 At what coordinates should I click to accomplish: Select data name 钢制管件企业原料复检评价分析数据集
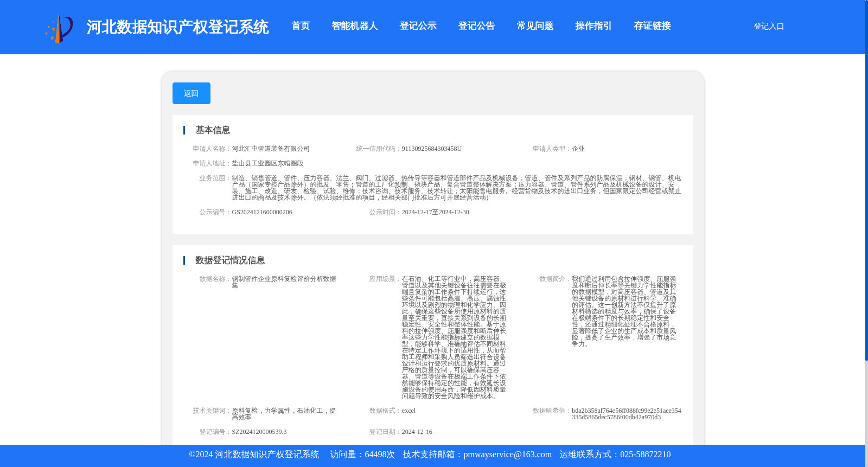click(284, 282)
